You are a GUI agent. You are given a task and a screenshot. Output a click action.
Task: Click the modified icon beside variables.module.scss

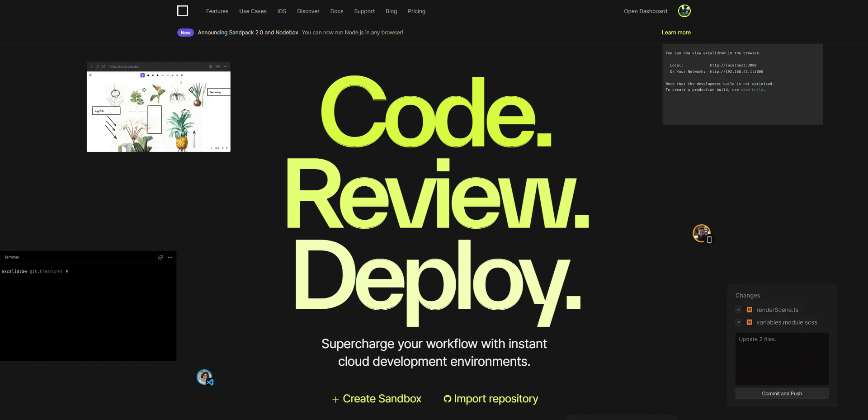750,322
